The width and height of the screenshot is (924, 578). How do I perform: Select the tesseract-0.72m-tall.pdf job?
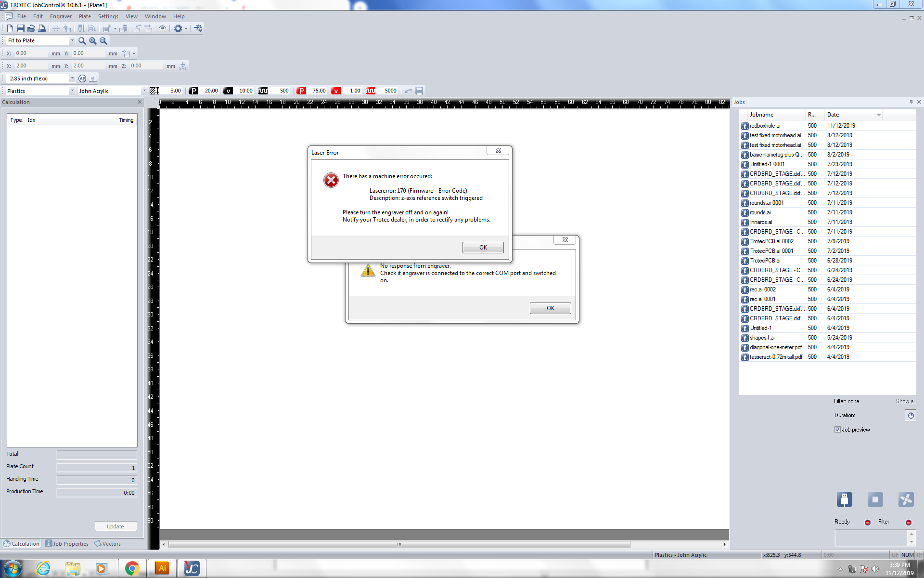click(775, 357)
